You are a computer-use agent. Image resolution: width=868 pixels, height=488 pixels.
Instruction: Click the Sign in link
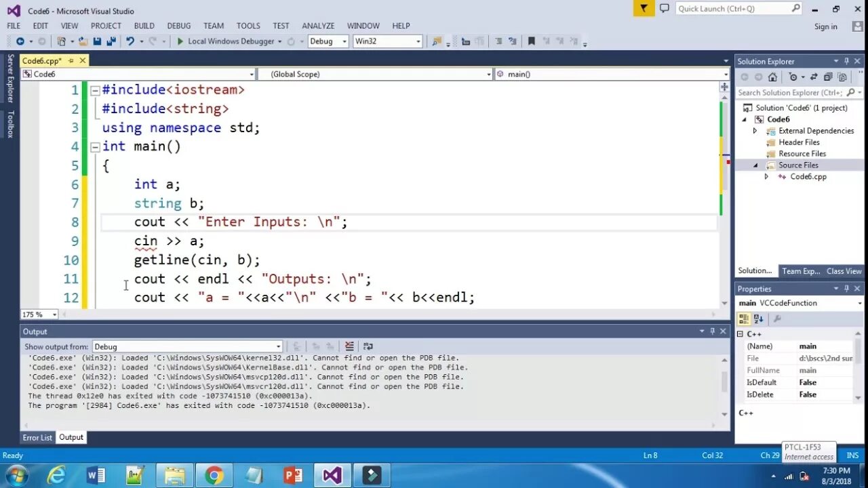click(825, 26)
